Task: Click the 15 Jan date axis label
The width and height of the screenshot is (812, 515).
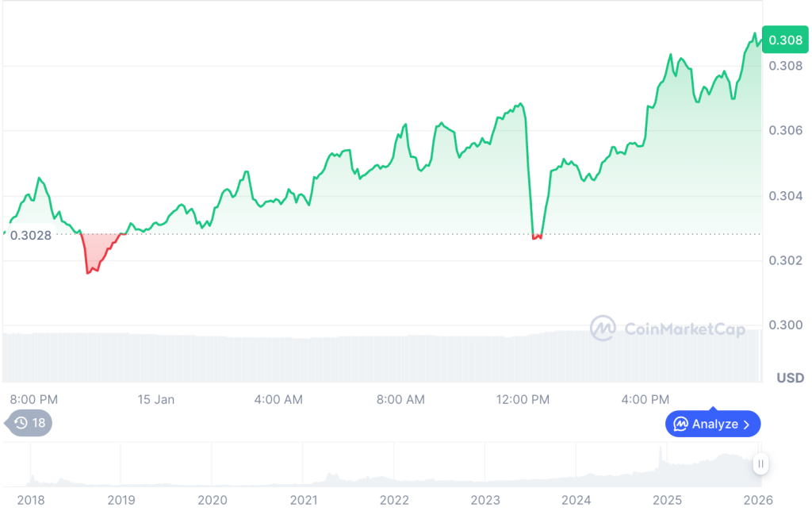Action: click(155, 399)
